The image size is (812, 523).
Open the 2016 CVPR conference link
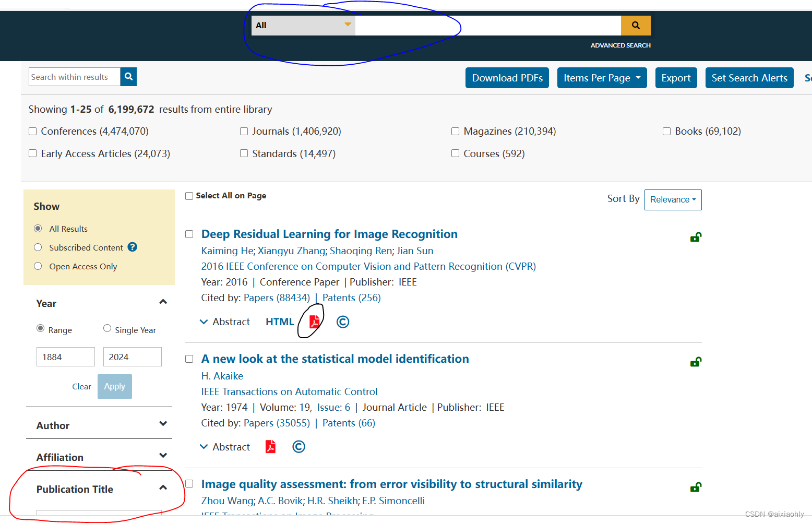point(368,267)
